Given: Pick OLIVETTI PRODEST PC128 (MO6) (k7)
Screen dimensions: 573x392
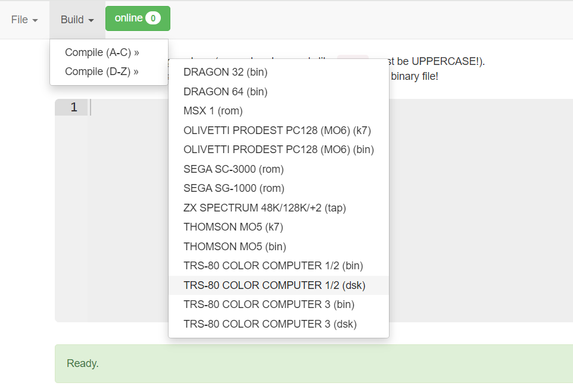Looking at the screenshot, I should point(277,130).
